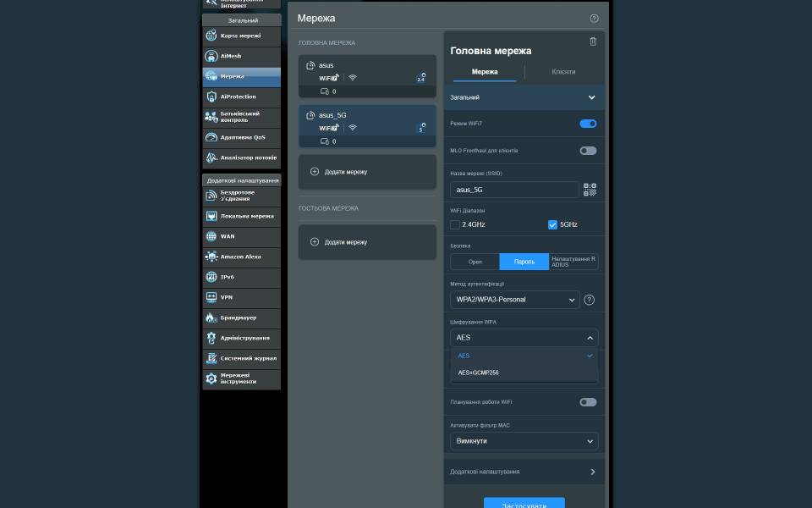Uncheck the 5GHz band checkbox

coord(552,225)
